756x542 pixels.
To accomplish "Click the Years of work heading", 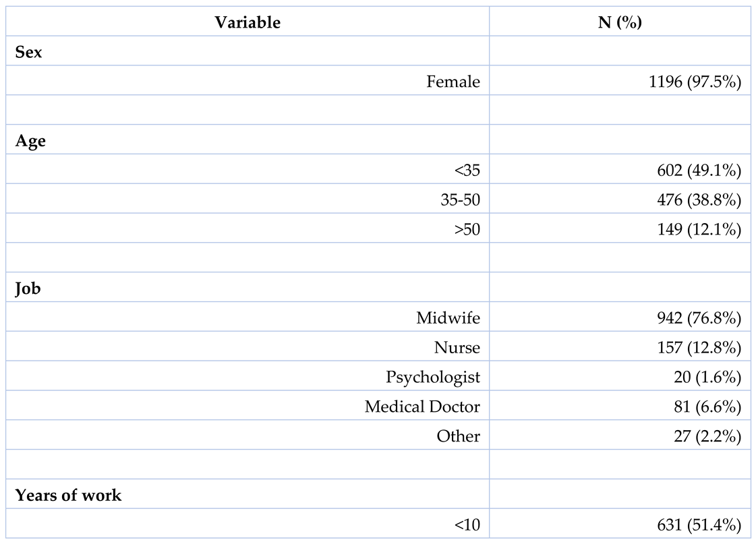I will pos(68,495).
